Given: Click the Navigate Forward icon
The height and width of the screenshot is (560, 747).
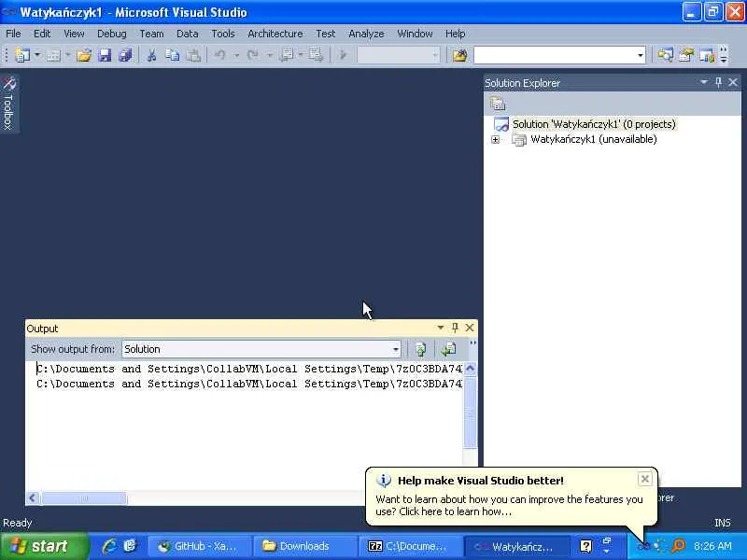Looking at the screenshot, I should tap(315, 55).
